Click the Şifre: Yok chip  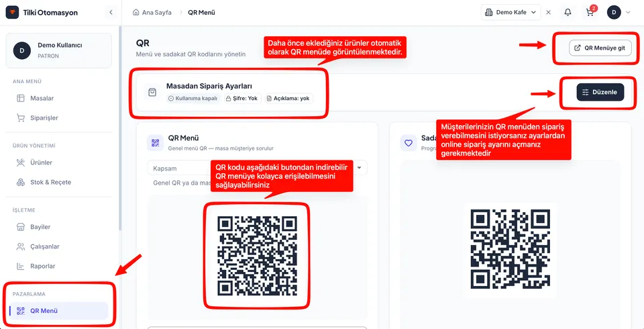(242, 99)
